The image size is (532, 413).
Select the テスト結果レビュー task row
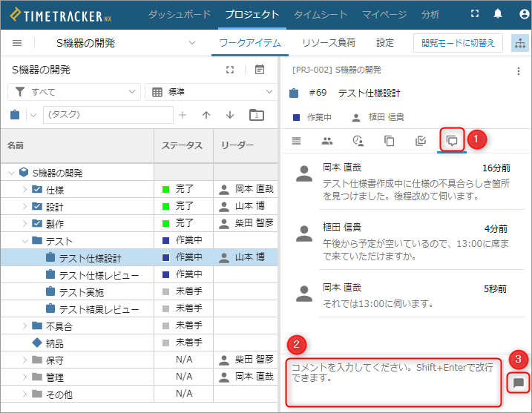139,308
